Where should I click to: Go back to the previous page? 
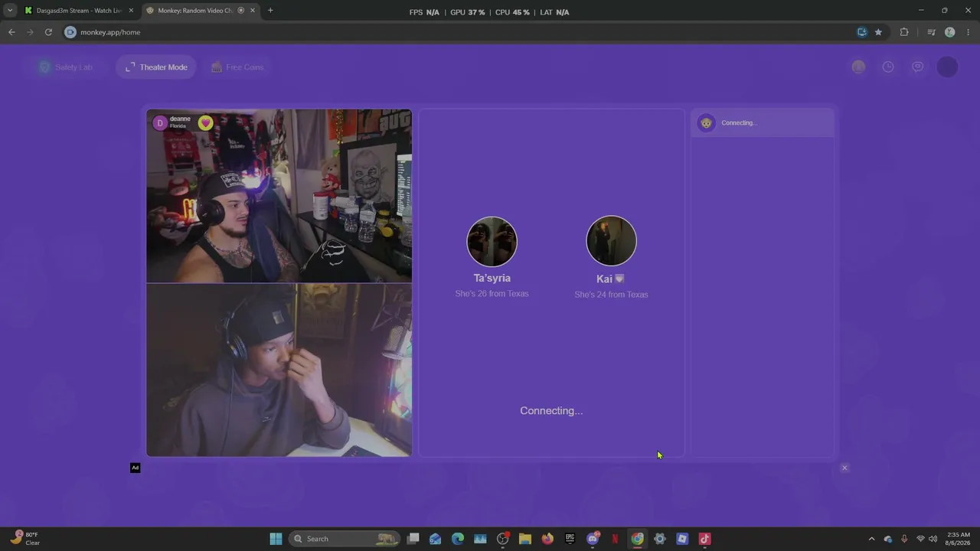tap(11, 32)
